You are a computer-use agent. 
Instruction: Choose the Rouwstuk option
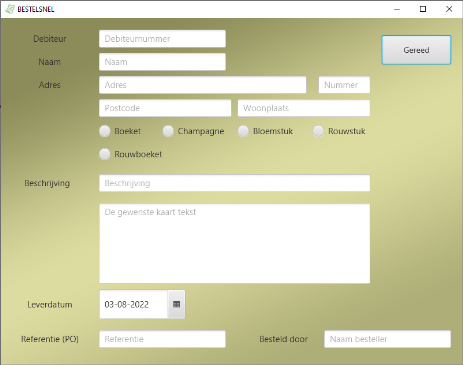point(318,131)
